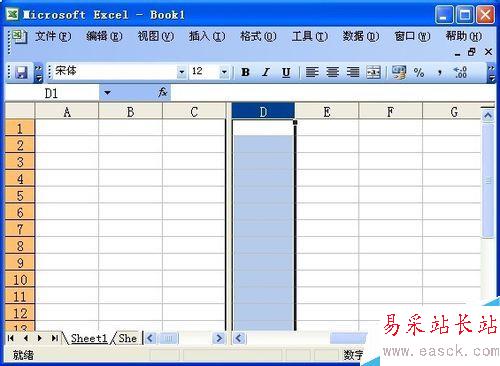Expand the standard toolbar options
Image resolution: width=500 pixels, height=366 pixels.
tap(39, 73)
